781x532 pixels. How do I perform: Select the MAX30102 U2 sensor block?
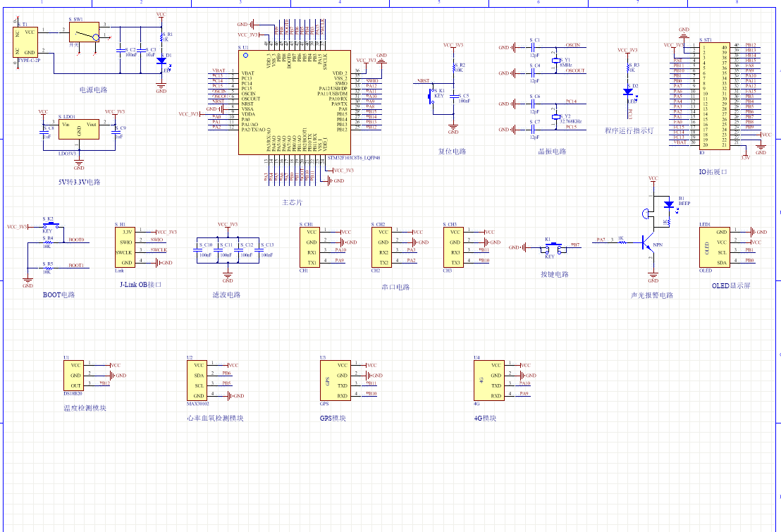(197, 381)
